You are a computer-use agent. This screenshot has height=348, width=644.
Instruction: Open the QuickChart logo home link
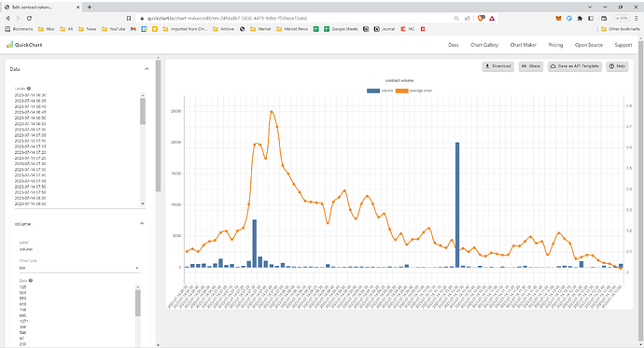click(x=24, y=45)
